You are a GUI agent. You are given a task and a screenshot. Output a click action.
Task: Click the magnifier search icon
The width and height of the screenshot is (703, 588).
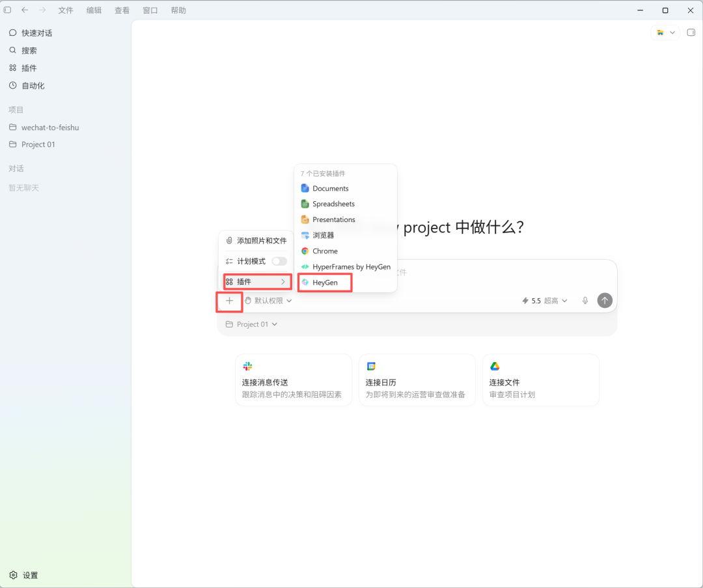tap(12, 50)
